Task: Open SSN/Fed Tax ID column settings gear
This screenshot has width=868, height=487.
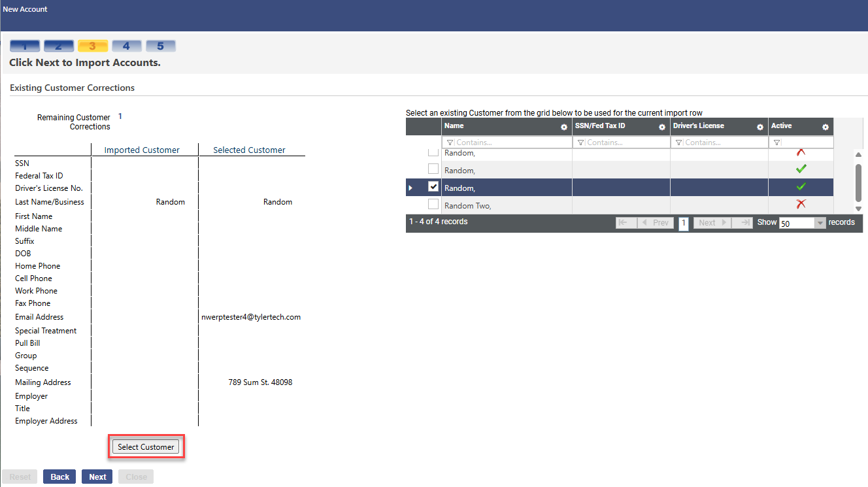Action: (x=661, y=127)
